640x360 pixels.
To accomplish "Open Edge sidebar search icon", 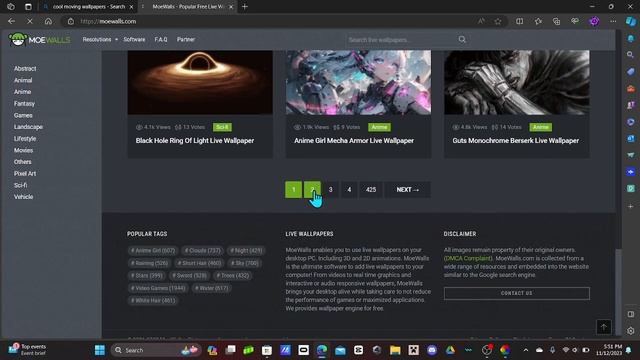I will pyautogui.click(x=631, y=55).
